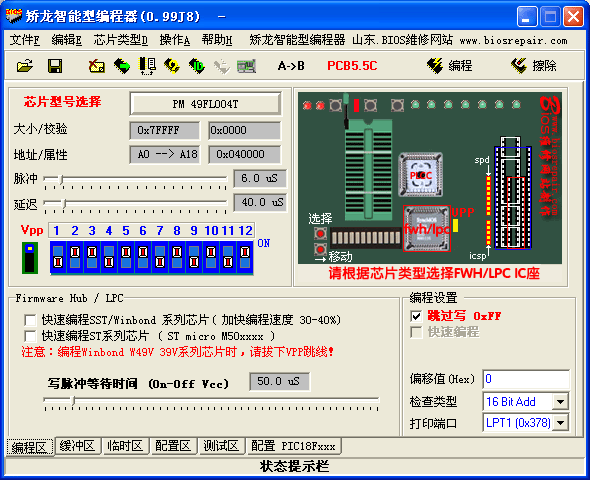Toggle DIP switch 4

[109, 257]
